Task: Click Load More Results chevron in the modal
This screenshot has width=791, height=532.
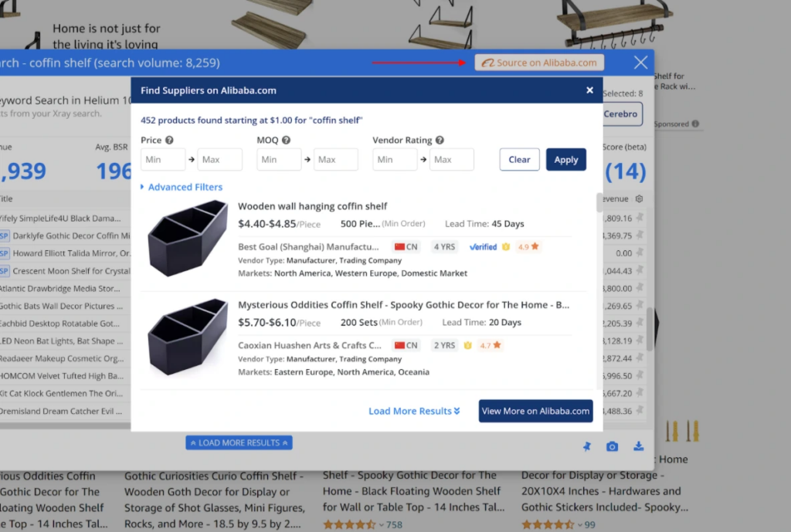Action: 414,411
